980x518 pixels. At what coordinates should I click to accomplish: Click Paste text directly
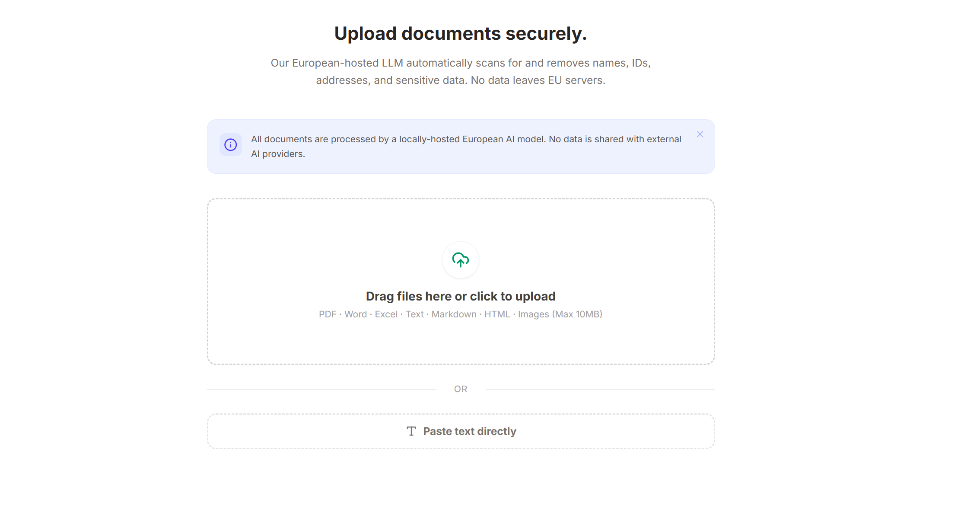469,431
